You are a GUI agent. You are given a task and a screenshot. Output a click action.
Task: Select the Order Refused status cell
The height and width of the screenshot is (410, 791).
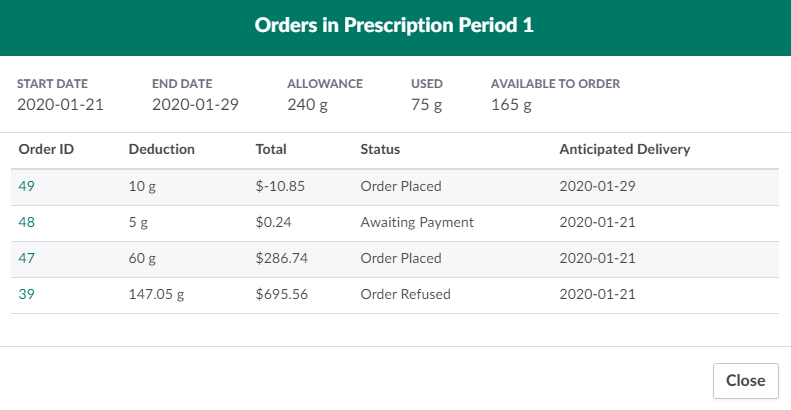(405, 294)
